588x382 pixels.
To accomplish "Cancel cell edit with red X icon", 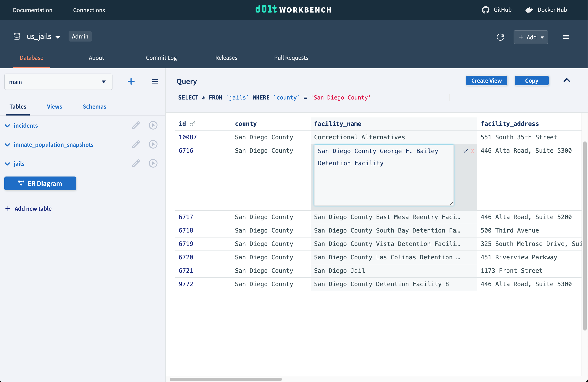I will pos(472,151).
